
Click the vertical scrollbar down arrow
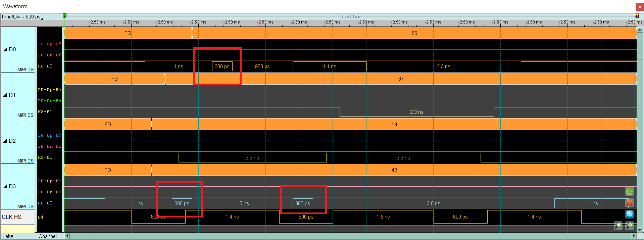(x=640, y=230)
